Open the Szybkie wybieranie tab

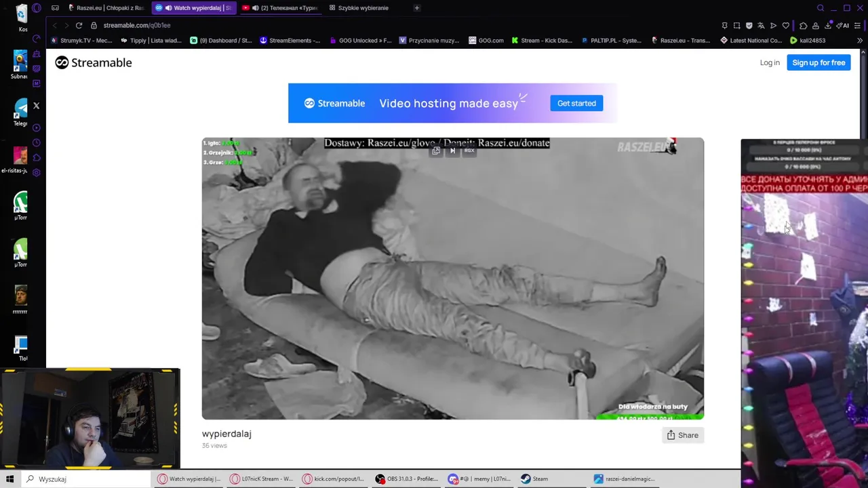click(x=359, y=8)
